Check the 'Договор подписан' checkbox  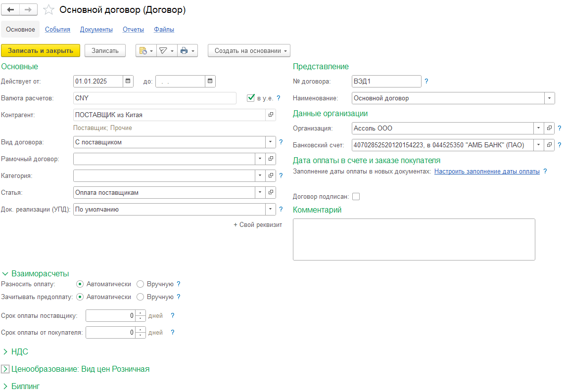coord(356,196)
